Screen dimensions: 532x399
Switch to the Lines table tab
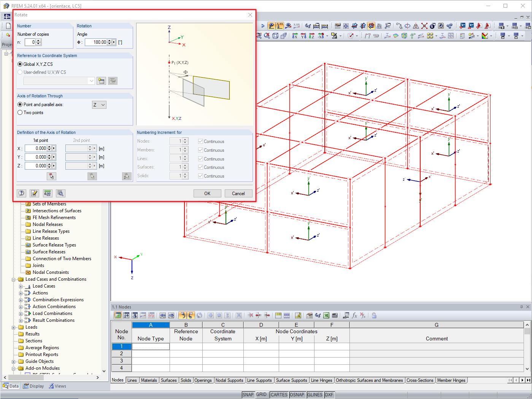tap(132, 380)
